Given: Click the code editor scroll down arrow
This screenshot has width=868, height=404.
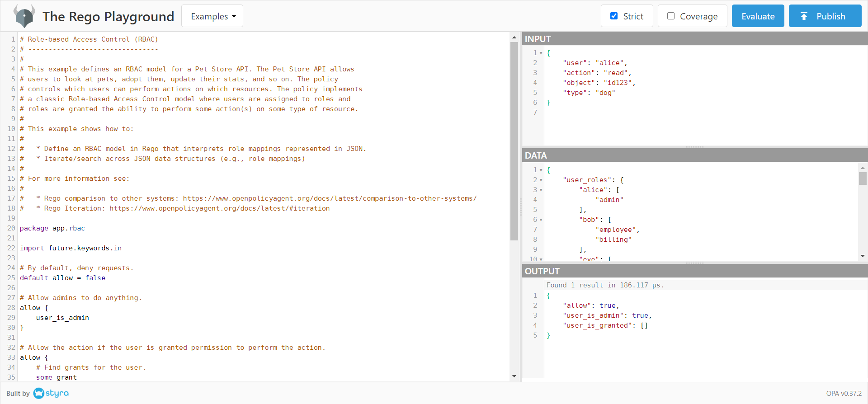Looking at the screenshot, I should (514, 376).
